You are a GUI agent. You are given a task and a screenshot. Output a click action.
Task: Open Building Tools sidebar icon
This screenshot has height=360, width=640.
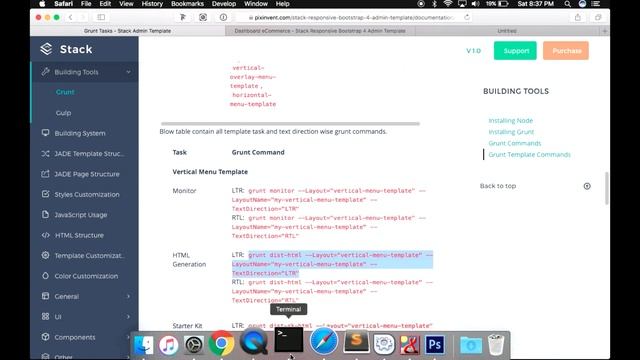(45, 72)
